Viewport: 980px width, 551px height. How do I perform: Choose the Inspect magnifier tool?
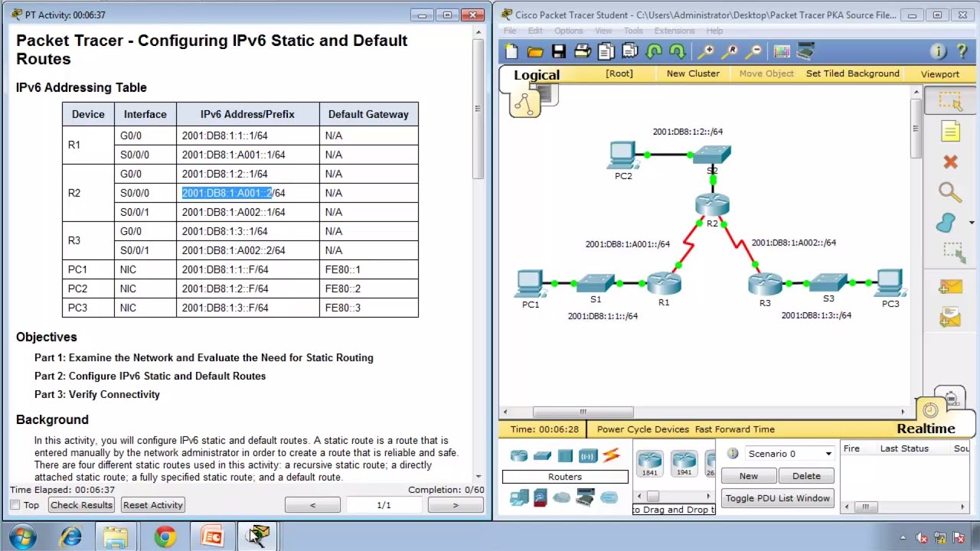[x=949, y=192]
